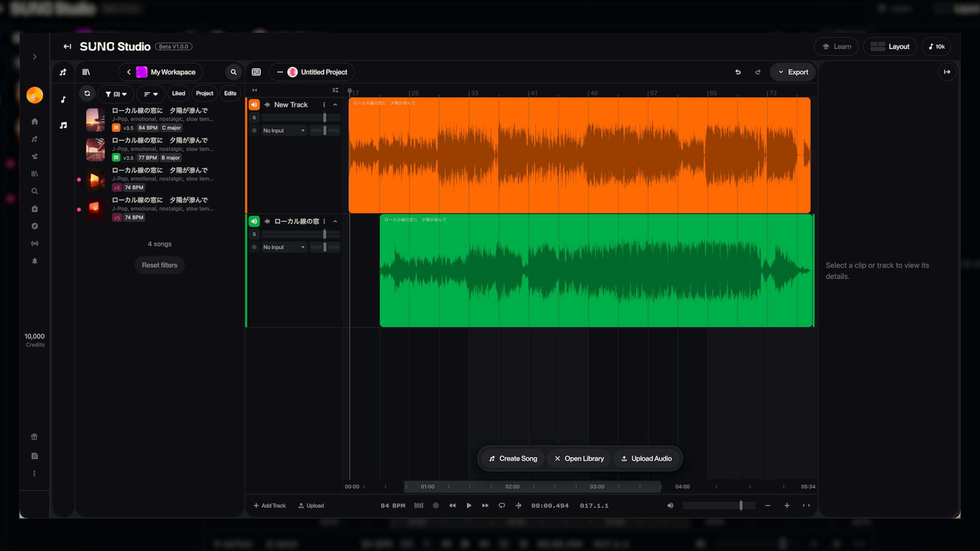Toggle loop playback icon

tap(502, 505)
